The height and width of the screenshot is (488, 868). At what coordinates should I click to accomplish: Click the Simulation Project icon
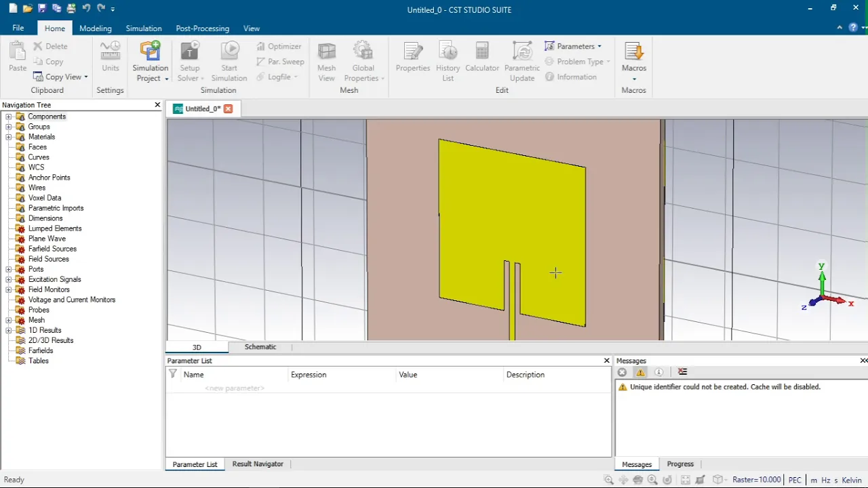pos(150,52)
